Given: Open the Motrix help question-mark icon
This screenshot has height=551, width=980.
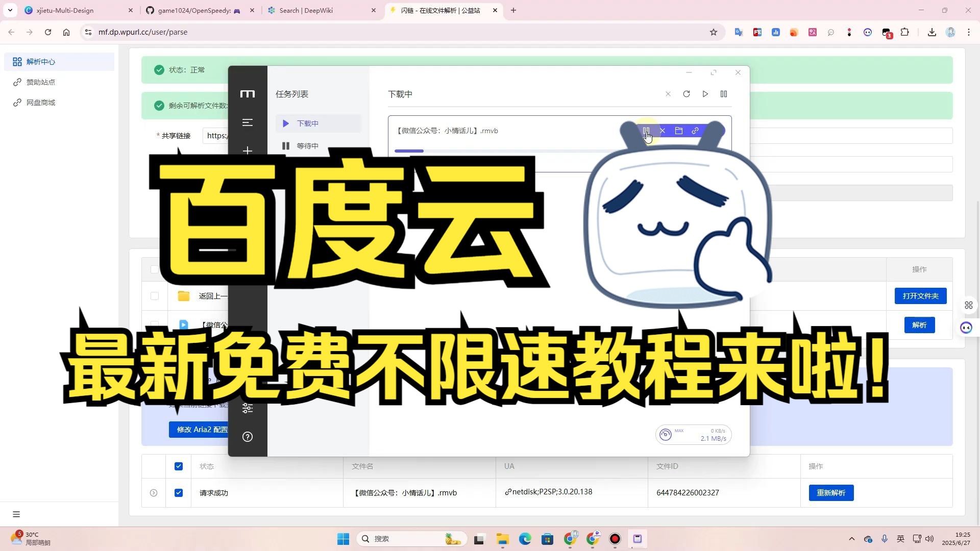Looking at the screenshot, I should coord(248,437).
